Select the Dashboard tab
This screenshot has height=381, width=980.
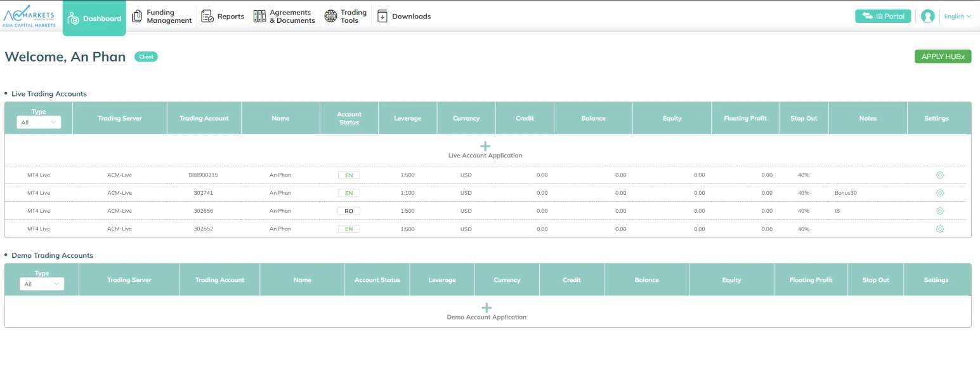tap(95, 18)
